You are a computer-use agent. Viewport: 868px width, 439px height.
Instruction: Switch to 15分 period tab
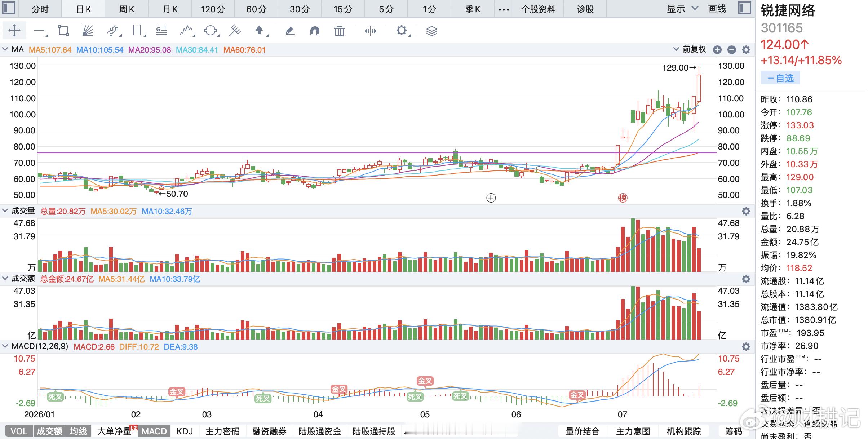[x=343, y=9]
